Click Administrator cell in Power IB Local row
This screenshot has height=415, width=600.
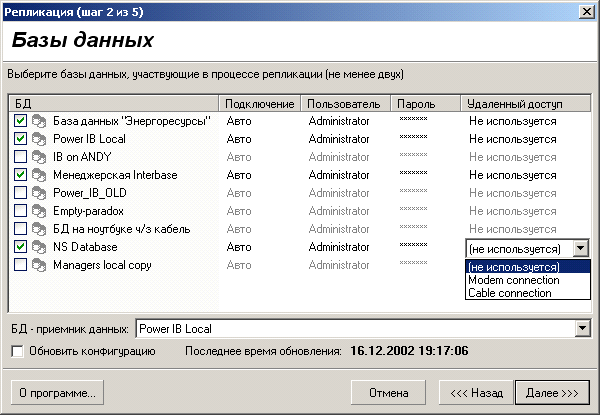coord(339,139)
